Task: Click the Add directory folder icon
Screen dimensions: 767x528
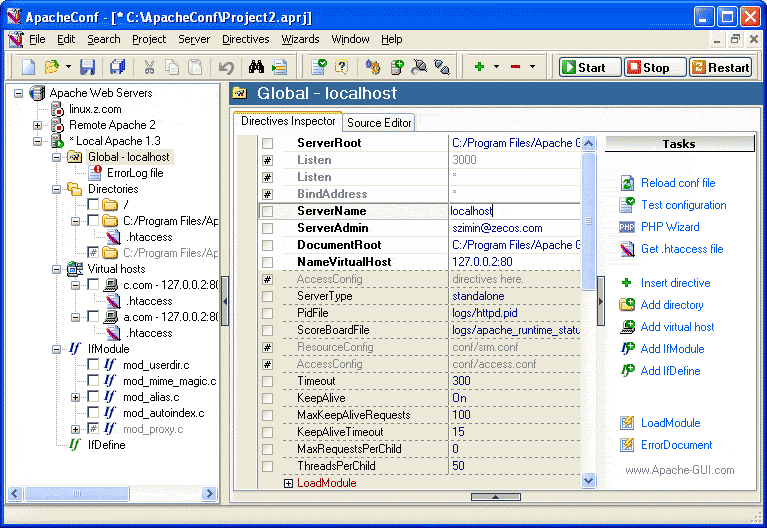Action: click(627, 305)
